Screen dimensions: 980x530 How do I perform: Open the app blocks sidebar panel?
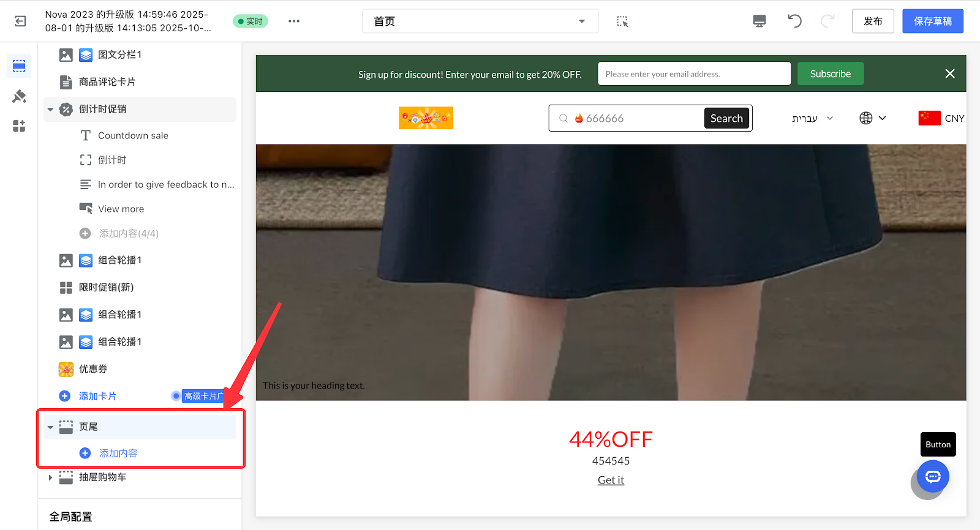tap(19, 126)
